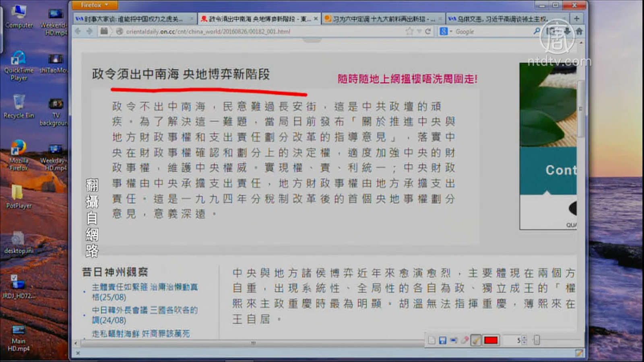This screenshot has width=644, height=362.
Task: Go to the Firefox home page icon
Action: coord(579,31)
